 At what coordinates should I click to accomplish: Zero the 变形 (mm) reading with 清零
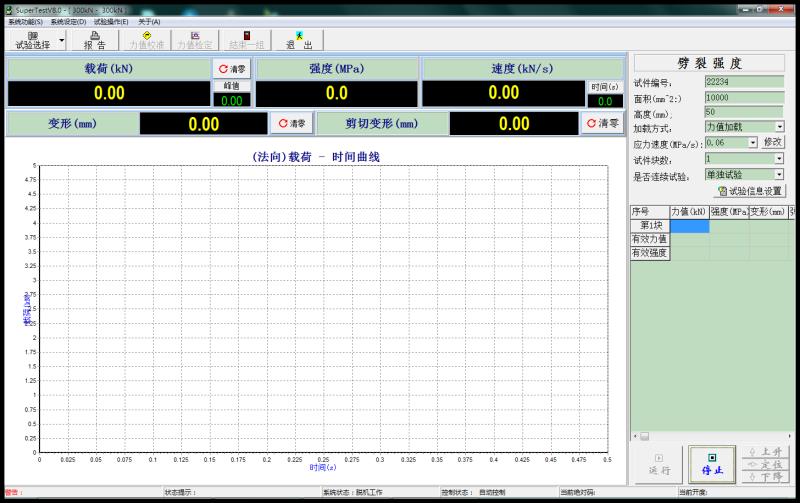pyautogui.click(x=292, y=123)
